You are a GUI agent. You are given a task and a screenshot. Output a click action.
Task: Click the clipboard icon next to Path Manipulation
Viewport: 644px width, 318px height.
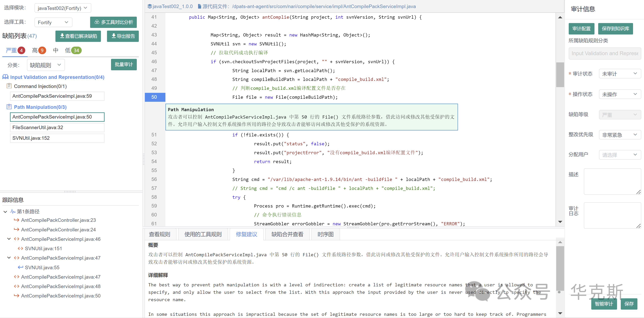tap(9, 107)
